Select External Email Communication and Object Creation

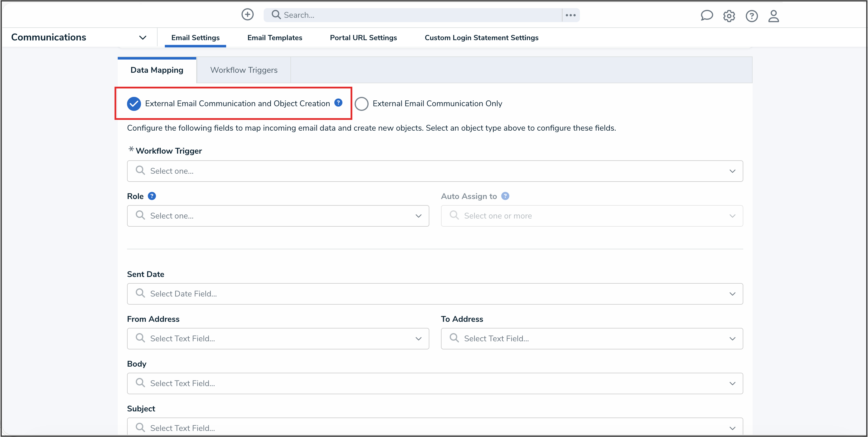[134, 104]
